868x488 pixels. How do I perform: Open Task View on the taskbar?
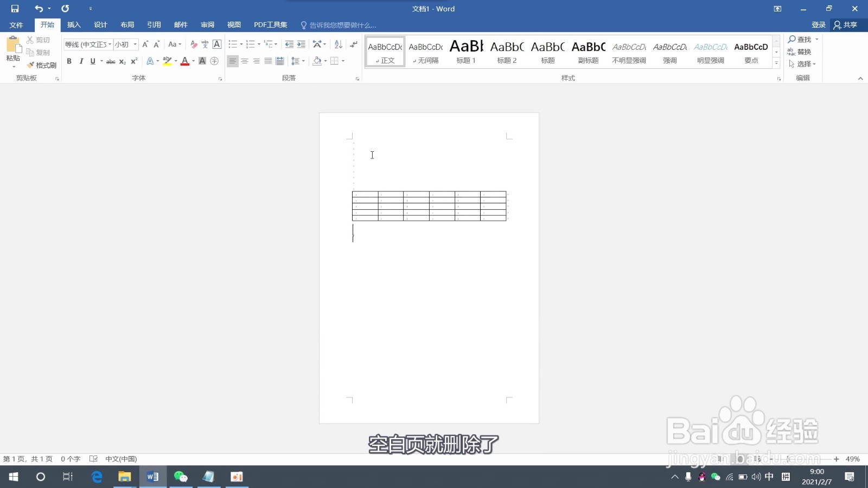68,477
